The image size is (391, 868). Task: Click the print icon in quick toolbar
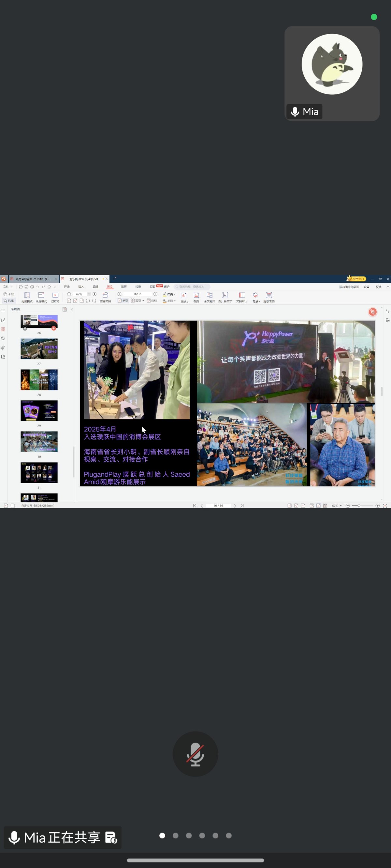[x=32, y=287]
